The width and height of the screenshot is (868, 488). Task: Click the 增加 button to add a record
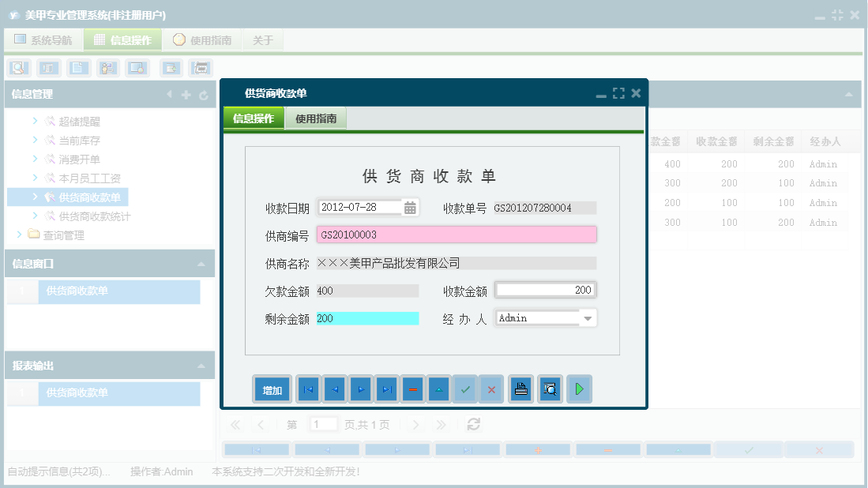click(x=272, y=389)
